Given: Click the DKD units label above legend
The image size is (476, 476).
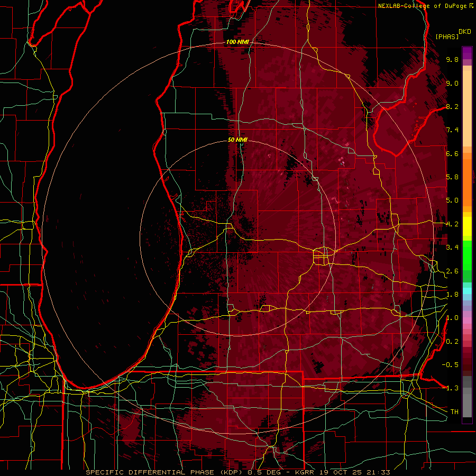Looking at the screenshot, I should pos(465,32).
